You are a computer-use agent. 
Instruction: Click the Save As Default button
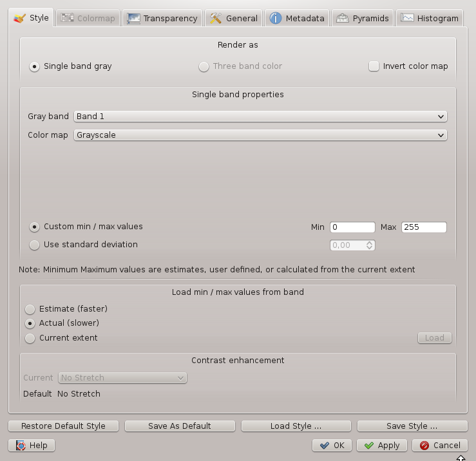coord(179,426)
